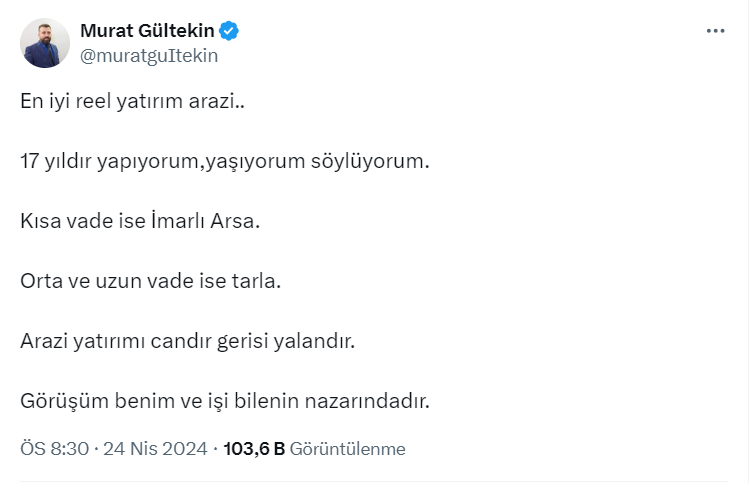Open the tweet's three-dot more options menu
Image resolution: width=752 pixels, height=483 pixels.
pos(715,31)
